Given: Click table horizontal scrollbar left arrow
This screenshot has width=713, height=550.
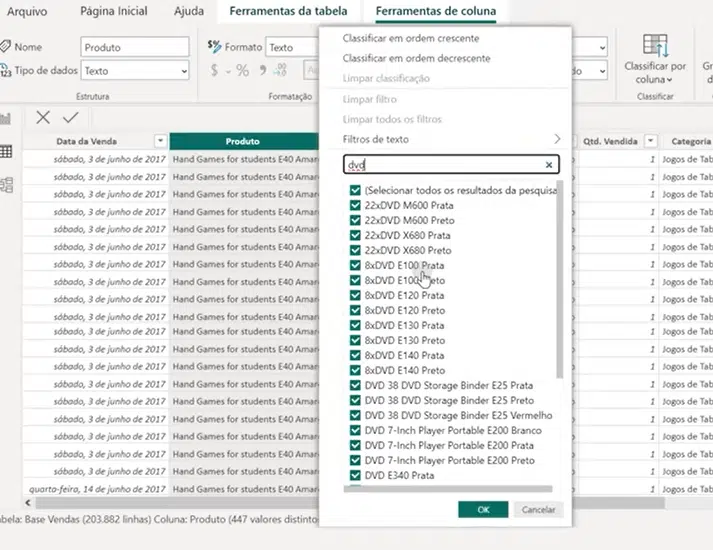Looking at the screenshot, I should tap(28, 503).
